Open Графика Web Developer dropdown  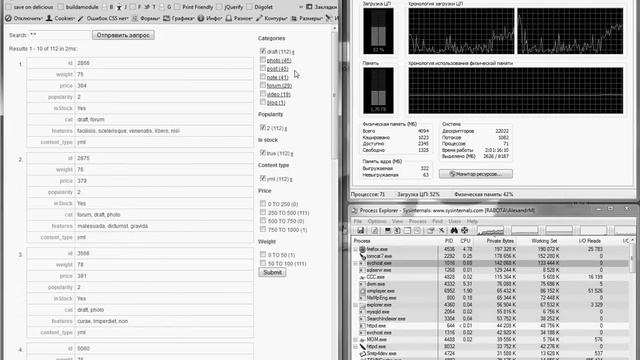pos(179,18)
